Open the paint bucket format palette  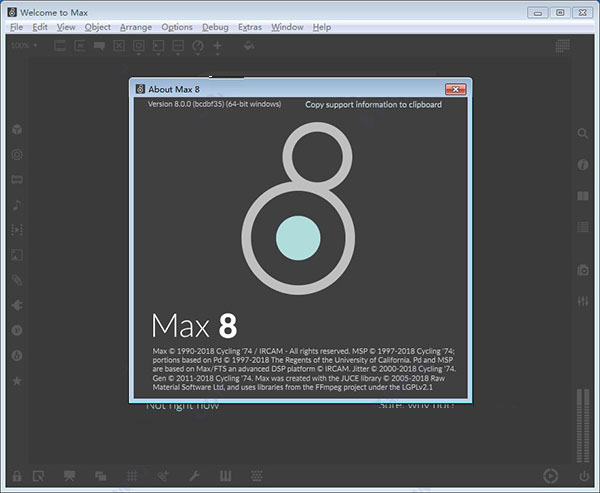point(249,46)
